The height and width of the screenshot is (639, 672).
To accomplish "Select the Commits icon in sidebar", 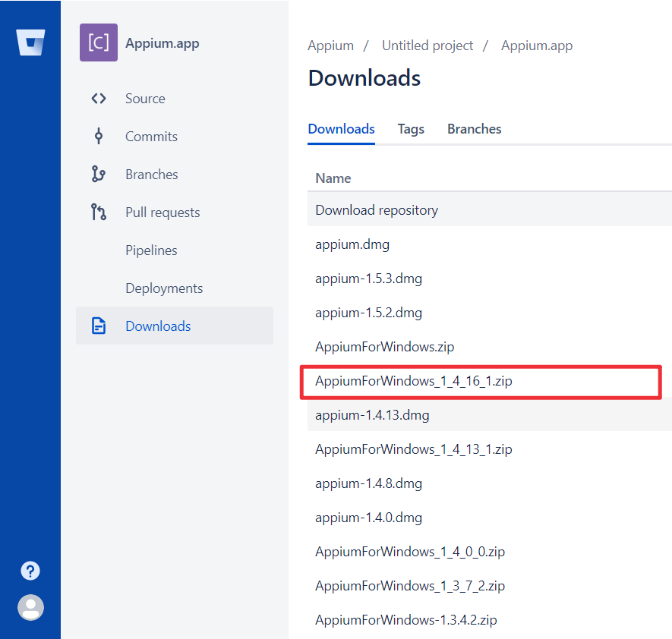I will 99,136.
